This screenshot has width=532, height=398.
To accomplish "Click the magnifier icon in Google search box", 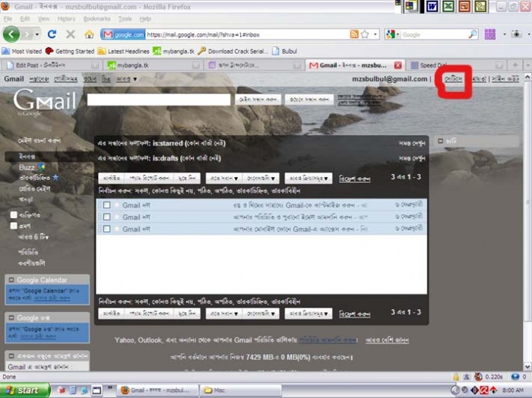I will pyautogui.click(x=473, y=34).
